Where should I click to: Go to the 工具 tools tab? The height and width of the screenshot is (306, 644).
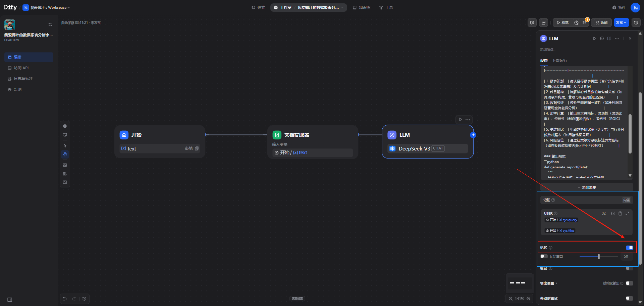(x=386, y=7)
